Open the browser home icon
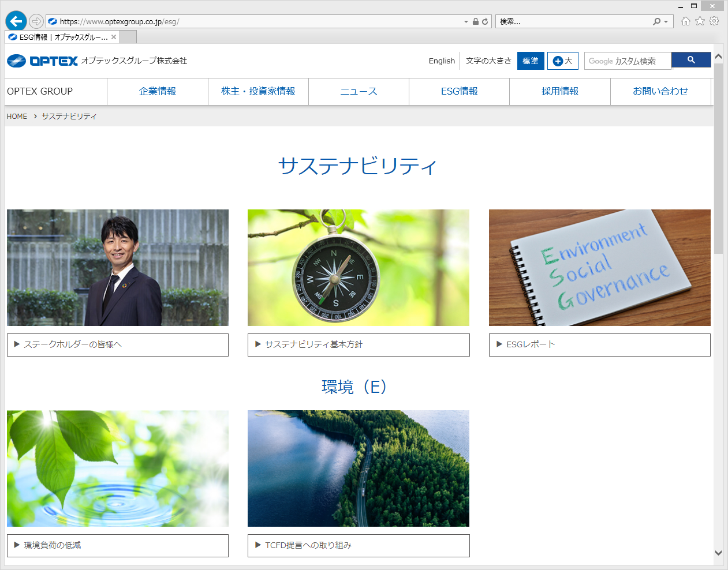Viewport: 728px width, 570px height. 685,21
